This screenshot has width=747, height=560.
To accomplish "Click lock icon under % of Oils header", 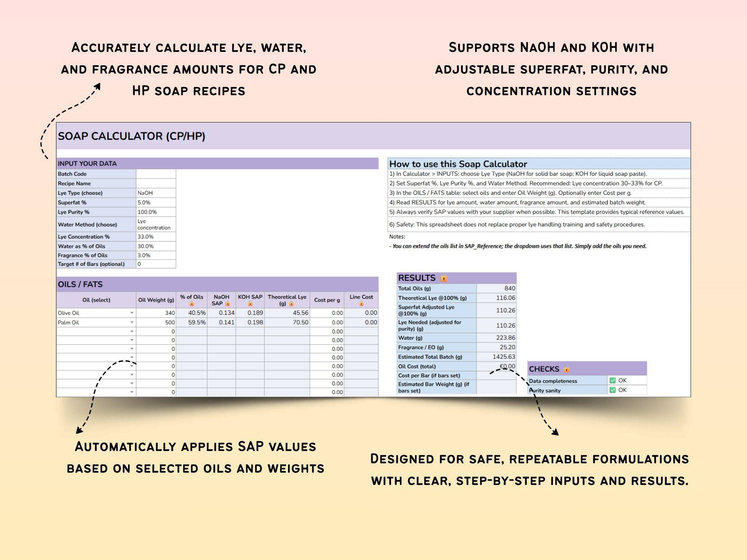I will 192,304.
